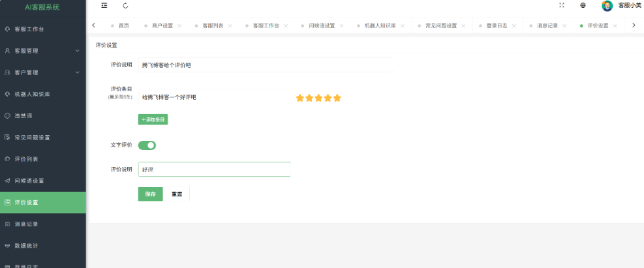Enter fullscreen mode via the top-right icon
The width and height of the screenshot is (644, 268).
pyautogui.click(x=562, y=5)
